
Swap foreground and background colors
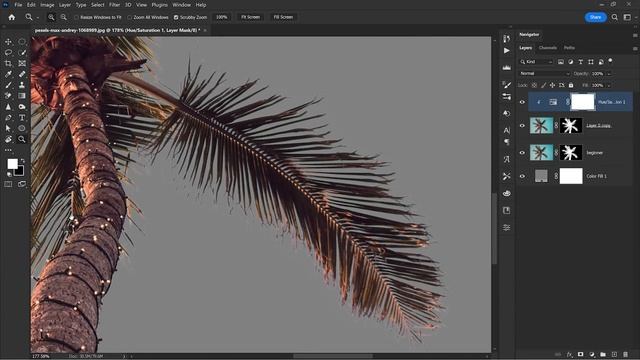22,161
